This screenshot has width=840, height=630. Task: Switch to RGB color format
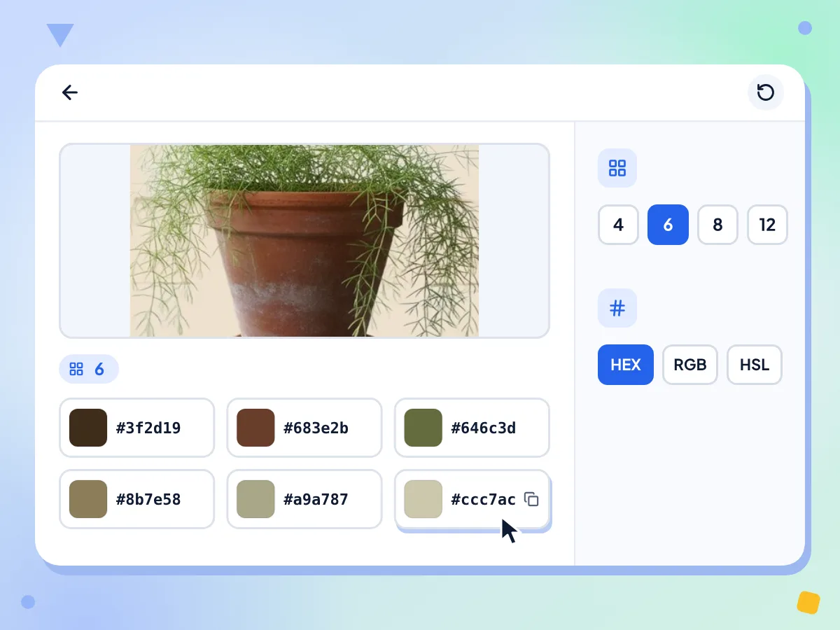[x=690, y=365]
